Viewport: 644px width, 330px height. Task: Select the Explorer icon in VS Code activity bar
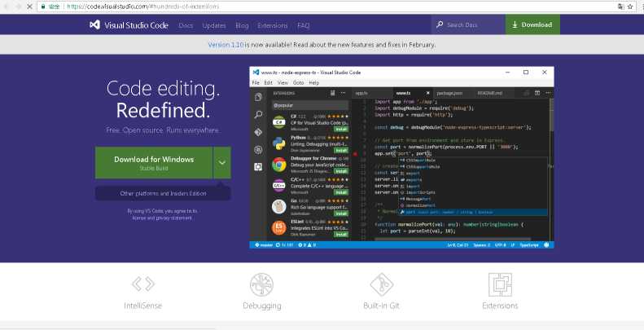click(x=258, y=97)
